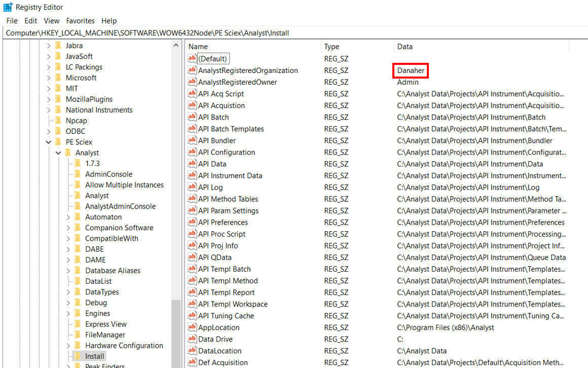Click the string value icon beside API Bundler
Image resolution: width=588 pixels, height=368 pixels.
point(192,140)
